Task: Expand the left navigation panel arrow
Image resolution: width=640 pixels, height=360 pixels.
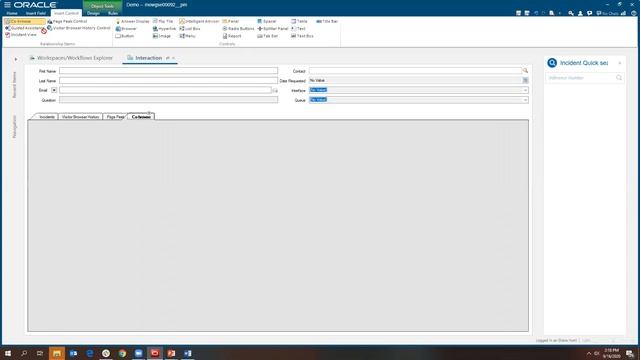Action: [16, 59]
